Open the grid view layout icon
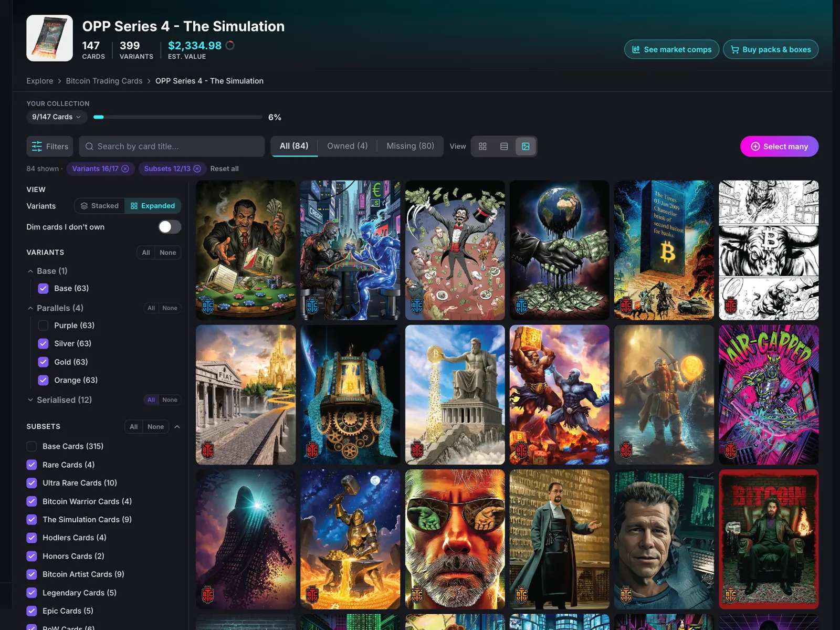 click(x=482, y=146)
